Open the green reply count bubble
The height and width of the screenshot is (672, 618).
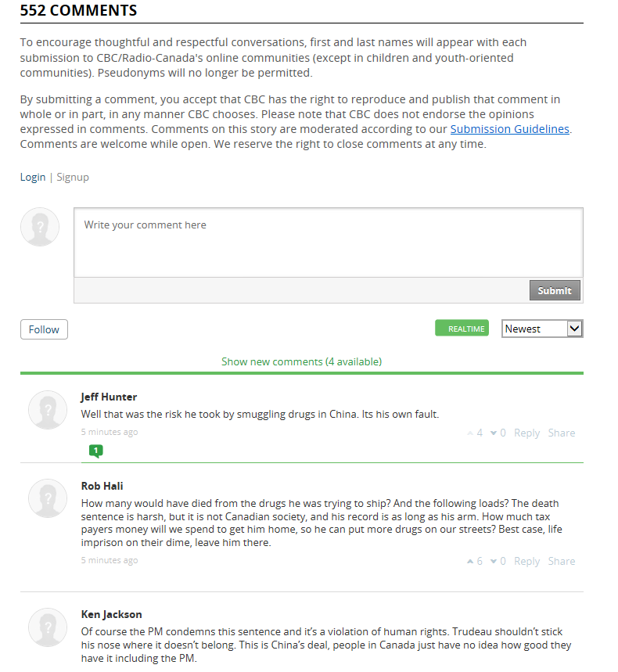[95, 451]
